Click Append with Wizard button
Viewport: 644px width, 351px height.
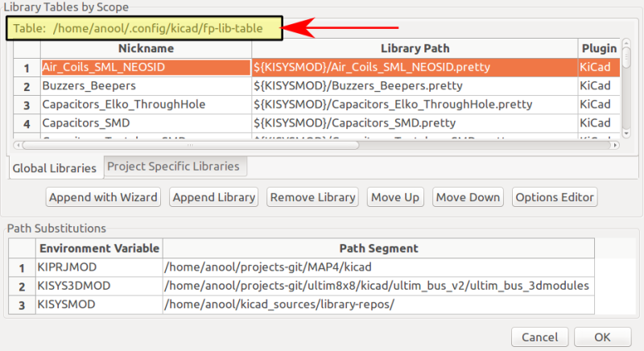[103, 197]
